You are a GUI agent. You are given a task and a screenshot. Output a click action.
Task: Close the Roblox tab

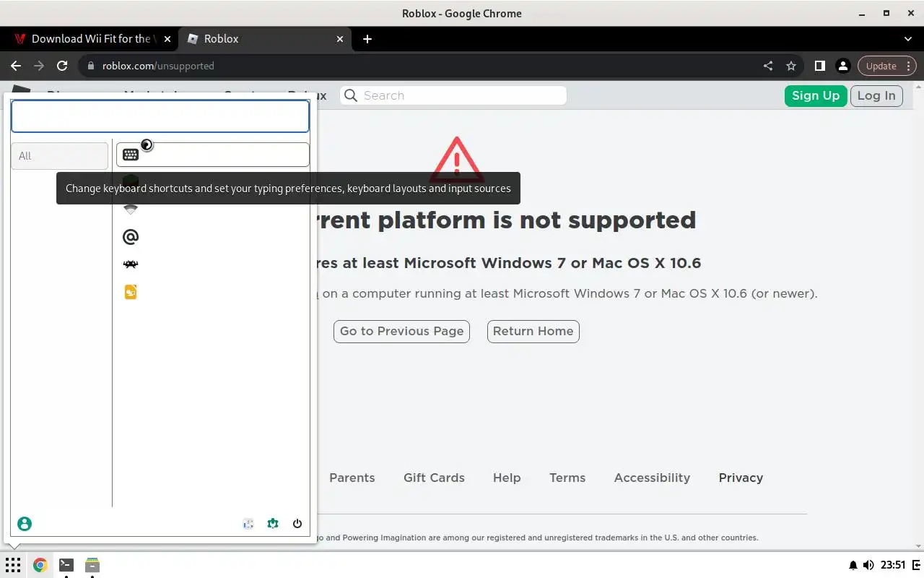coord(341,39)
